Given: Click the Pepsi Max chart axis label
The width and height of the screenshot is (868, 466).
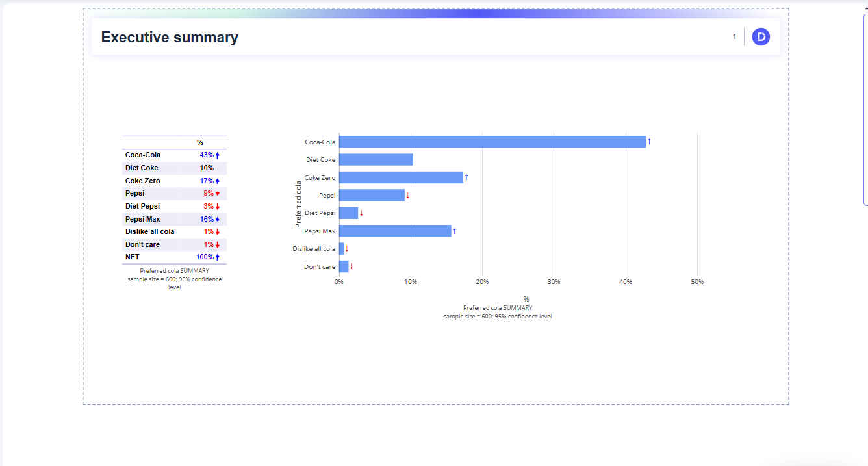Looking at the screenshot, I should [320, 231].
